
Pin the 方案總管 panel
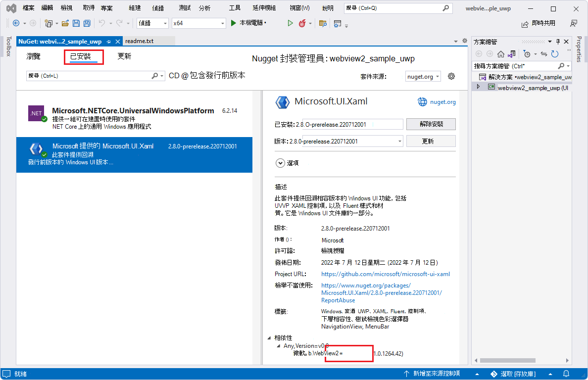click(x=558, y=41)
